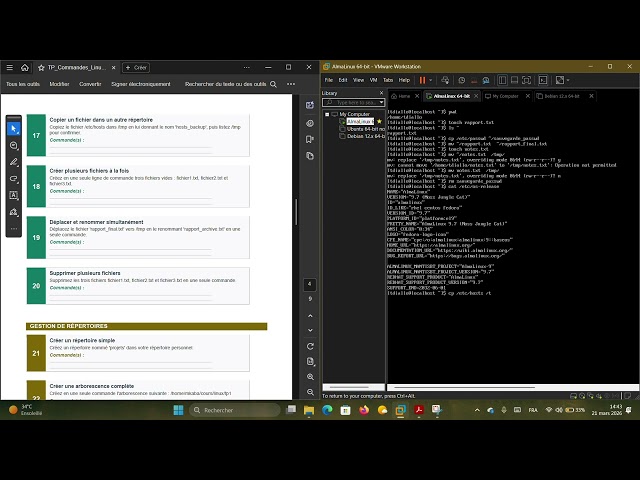640x480 pixels.
Task: Select the text box tool in Acrobat
Action: (13, 195)
